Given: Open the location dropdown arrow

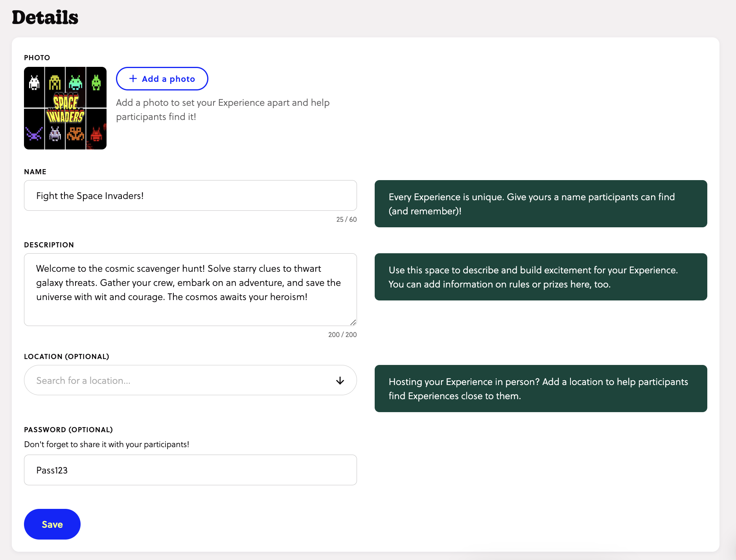Looking at the screenshot, I should [340, 380].
